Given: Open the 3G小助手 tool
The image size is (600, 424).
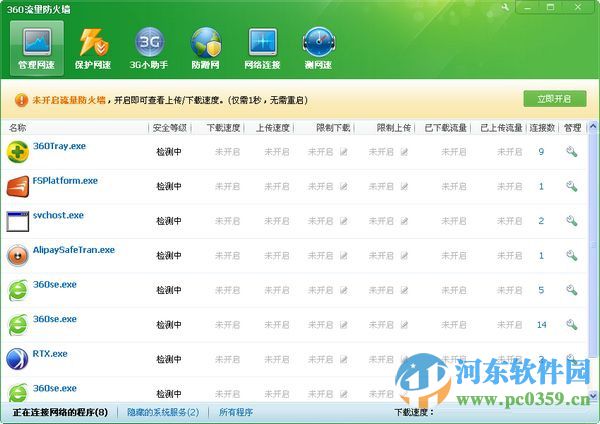Looking at the screenshot, I should [149, 48].
